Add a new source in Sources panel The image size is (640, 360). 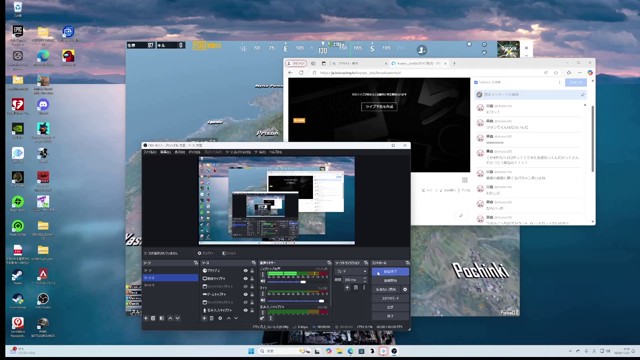[204, 318]
